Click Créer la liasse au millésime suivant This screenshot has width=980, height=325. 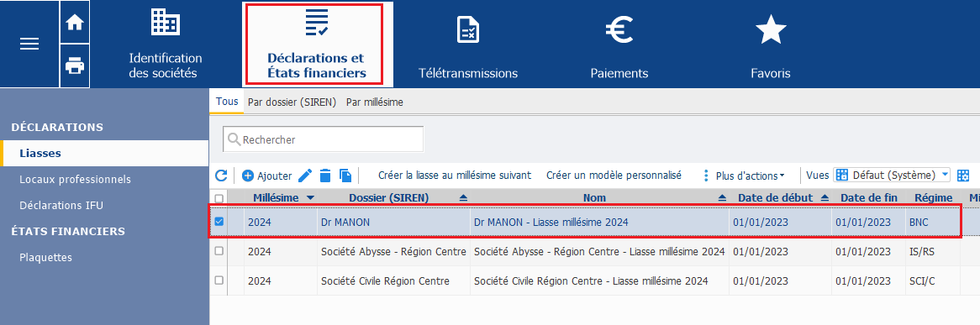click(x=455, y=175)
